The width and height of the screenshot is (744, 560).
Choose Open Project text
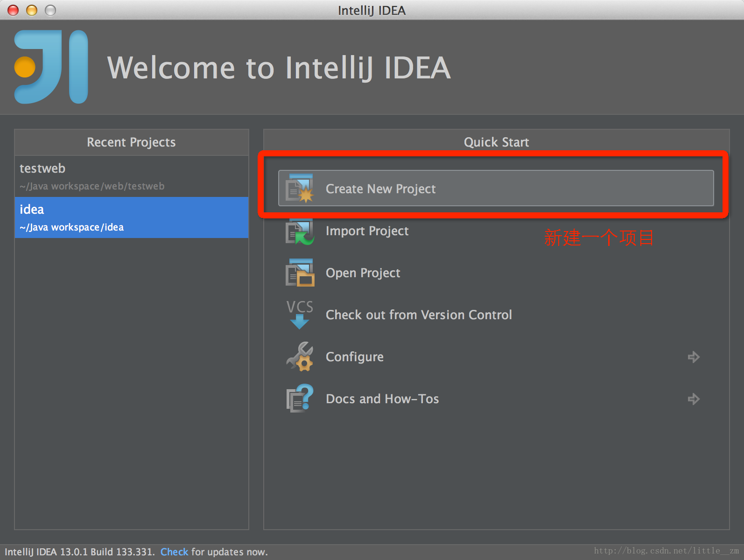pos(363,273)
